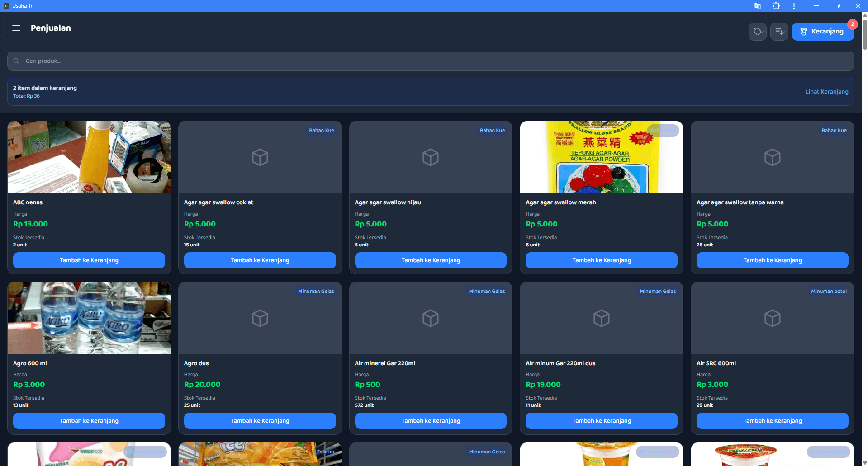Open the Google Translate icon in title bar
Screen dimensions: 868x466
click(x=757, y=6)
